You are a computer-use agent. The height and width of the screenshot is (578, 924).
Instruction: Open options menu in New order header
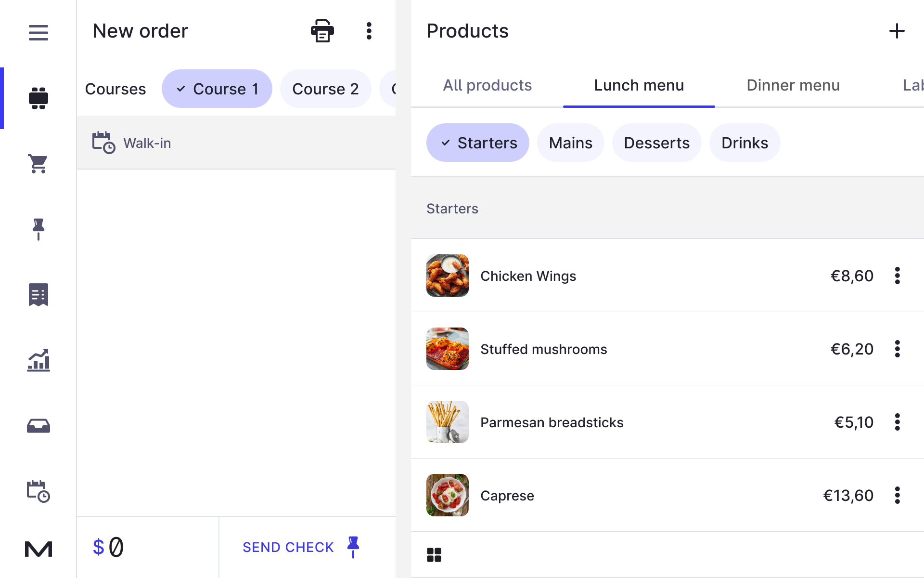click(369, 30)
